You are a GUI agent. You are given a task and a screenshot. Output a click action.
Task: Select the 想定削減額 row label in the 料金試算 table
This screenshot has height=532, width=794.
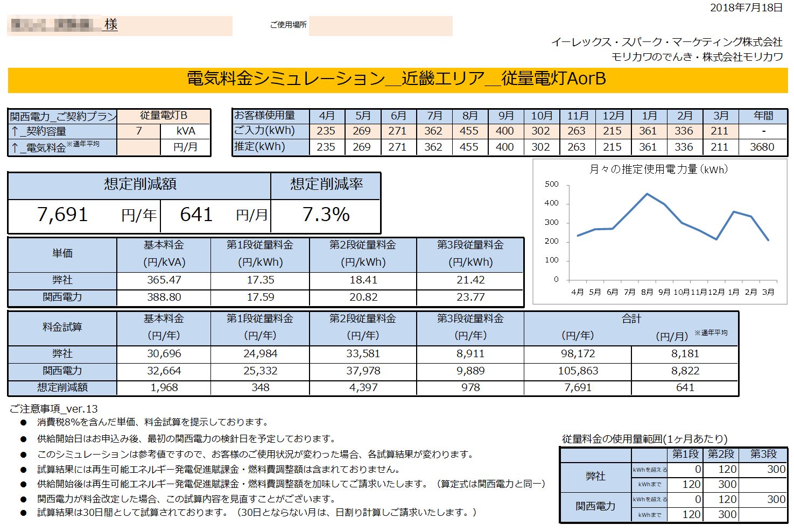[62, 387]
